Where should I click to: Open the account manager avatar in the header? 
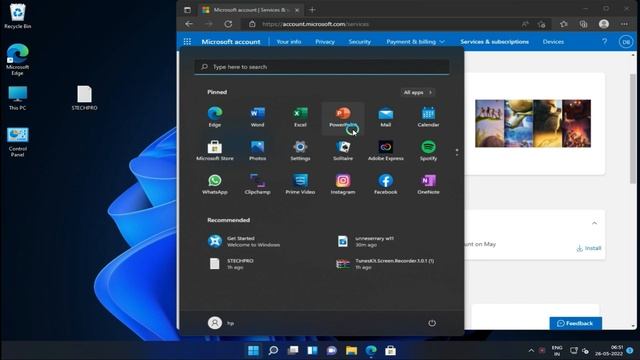pyautogui.click(x=625, y=42)
